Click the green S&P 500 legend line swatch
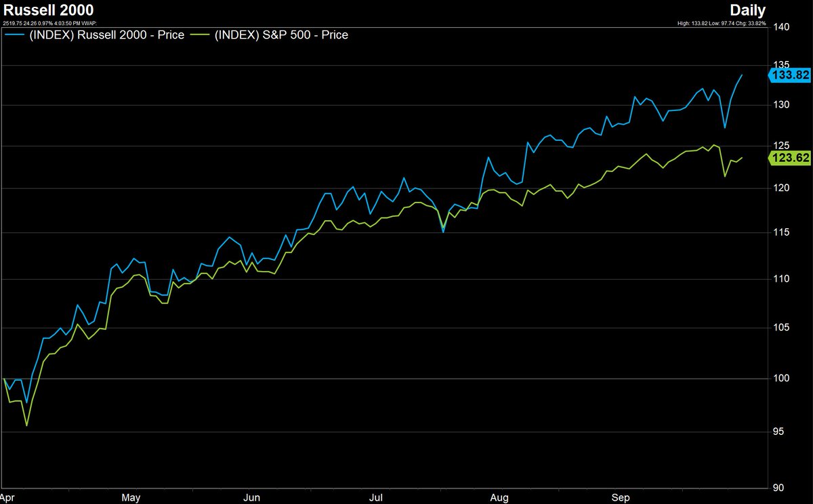The height and width of the screenshot is (504, 813). pos(199,35)
